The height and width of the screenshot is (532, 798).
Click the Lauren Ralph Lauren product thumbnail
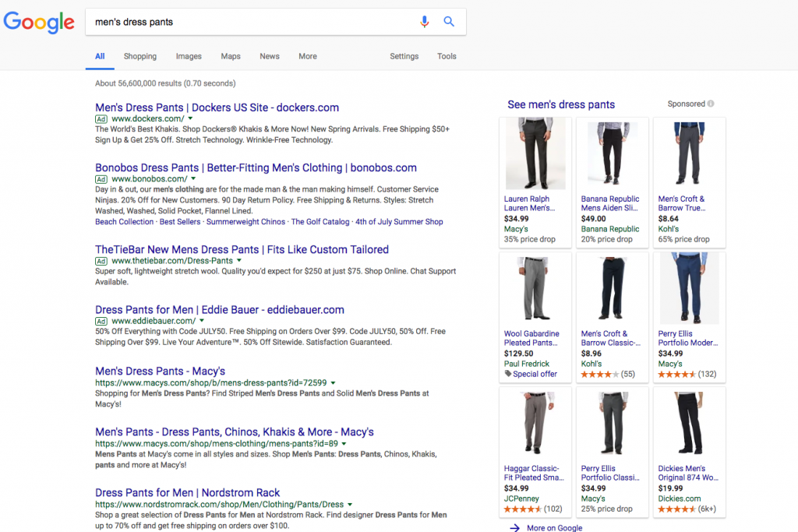point(535,153)
